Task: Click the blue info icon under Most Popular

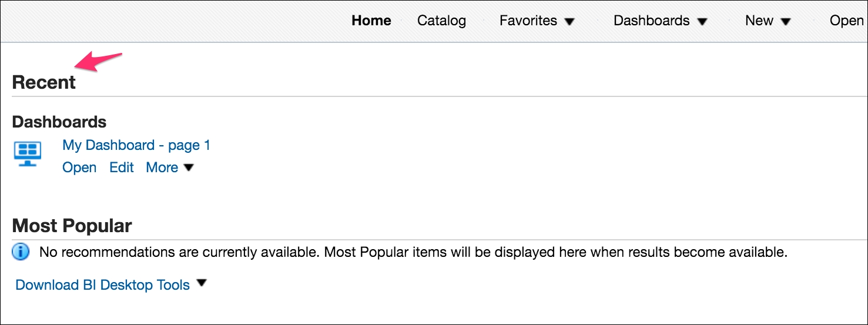Action: pos(21,253)
